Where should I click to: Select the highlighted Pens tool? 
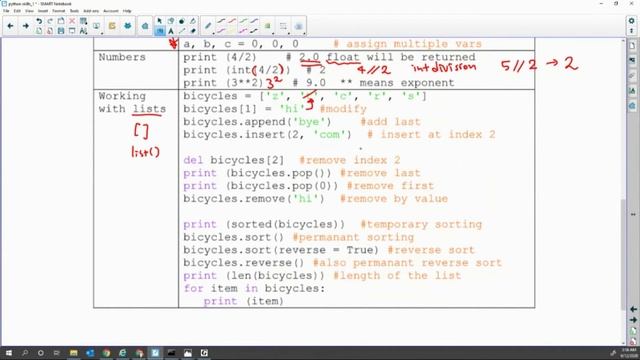160,31
